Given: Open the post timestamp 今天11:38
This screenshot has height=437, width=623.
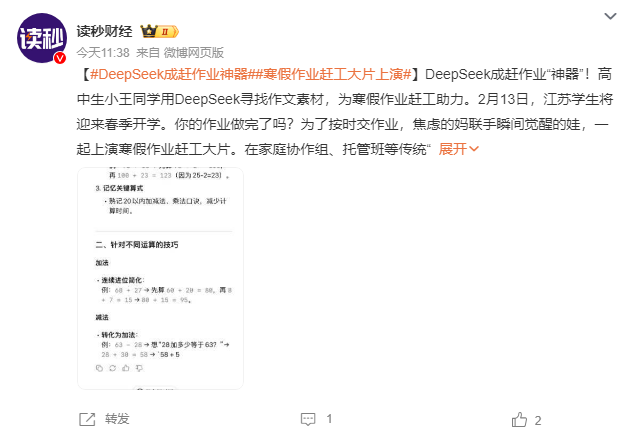Looking at the screenshot, I should tap(103, 52).
